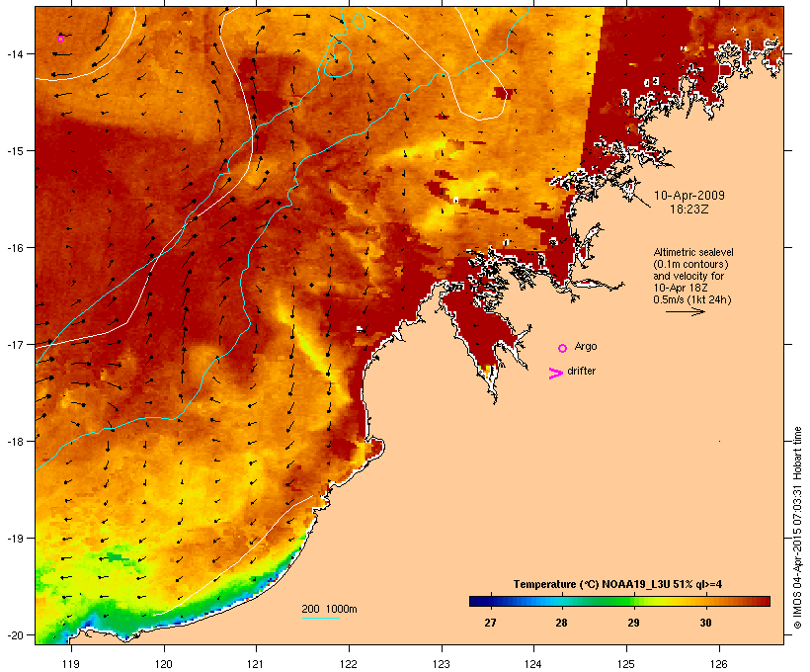This screenshot has width=810, height=672.
Task: Click the dark red end of temperature colorbar
Action: (764, 601)
